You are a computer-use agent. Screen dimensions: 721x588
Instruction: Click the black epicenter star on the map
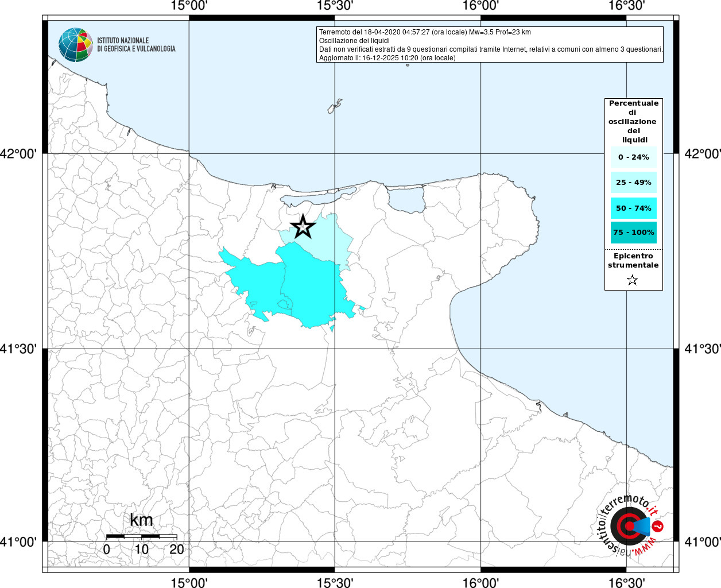(x=303, y=226)
